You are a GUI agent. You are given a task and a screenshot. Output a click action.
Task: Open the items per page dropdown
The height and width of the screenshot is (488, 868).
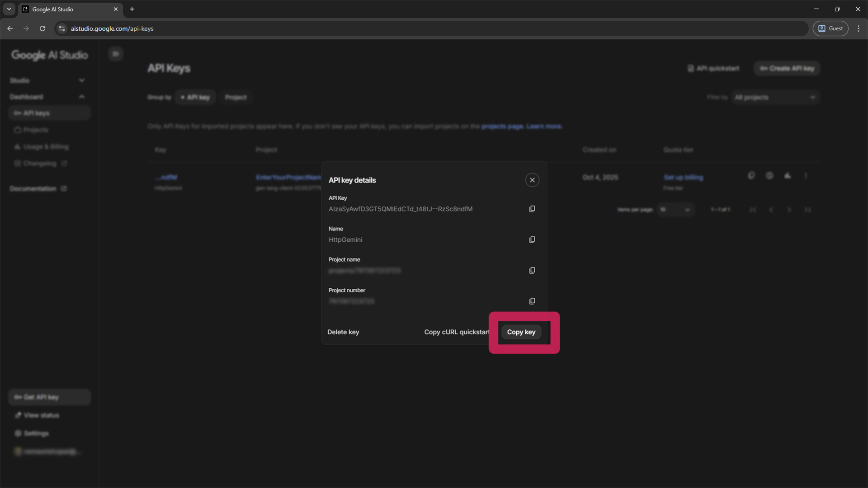point(675,210)
